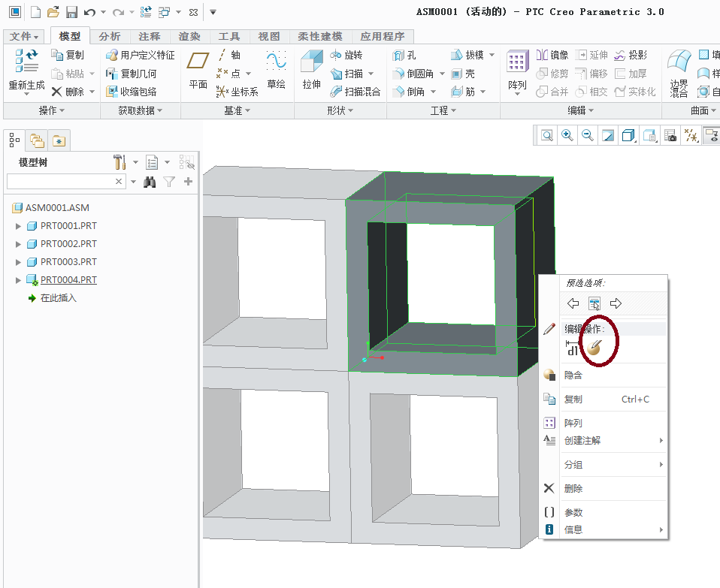The width and height of the screenshot is (720, 588).
Task: Switch to the 渲染 ribbon tab
Action: coord(189,36)
